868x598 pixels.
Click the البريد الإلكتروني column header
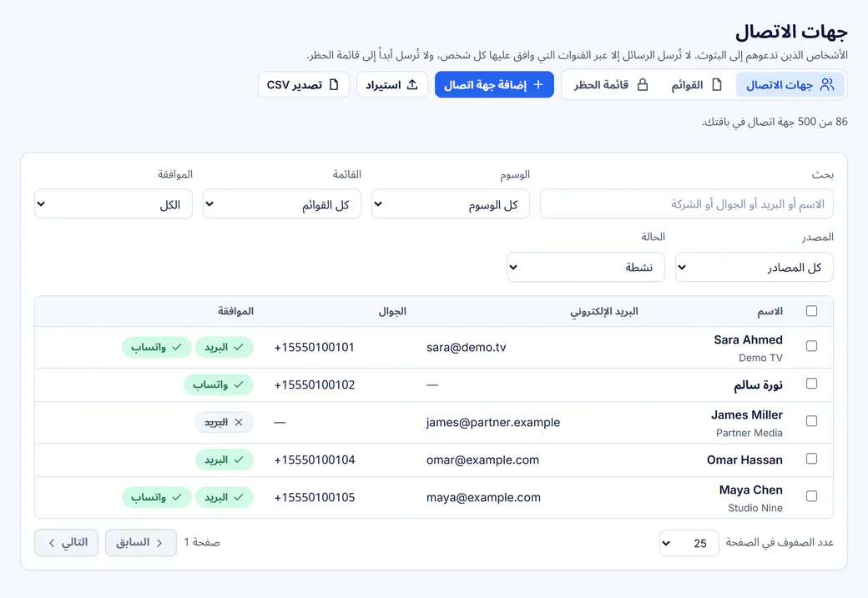click(x=604, y=311)
